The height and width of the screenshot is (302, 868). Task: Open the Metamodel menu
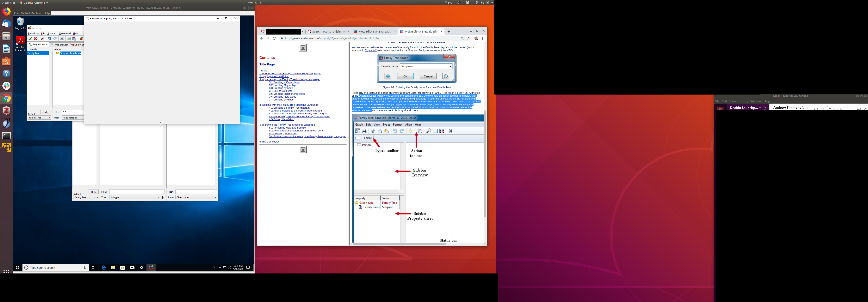click(65, 33)
